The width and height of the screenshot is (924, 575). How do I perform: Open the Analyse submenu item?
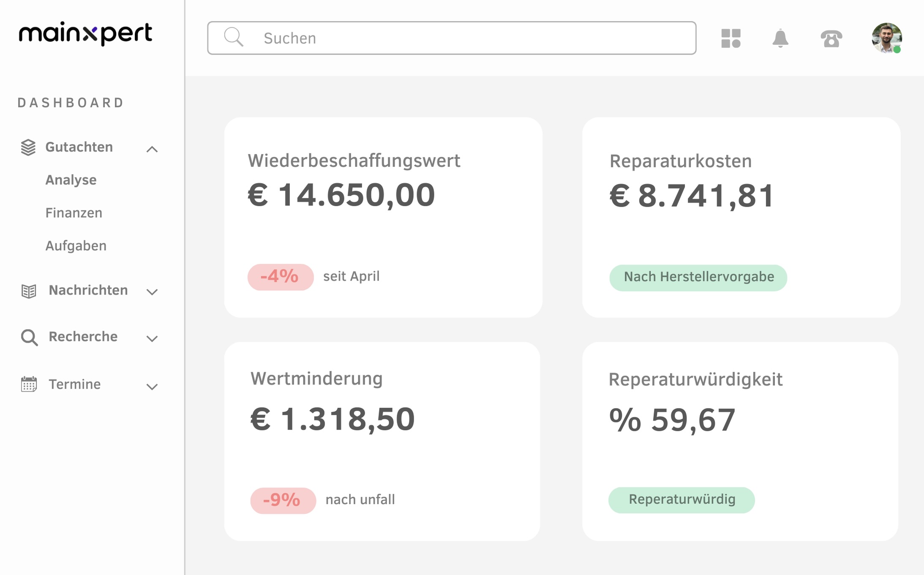(71, 180)
